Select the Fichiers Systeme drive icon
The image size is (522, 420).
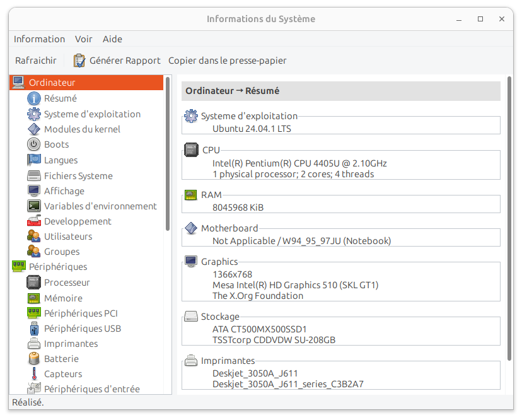pyautogui.click(x=34, y=175)
